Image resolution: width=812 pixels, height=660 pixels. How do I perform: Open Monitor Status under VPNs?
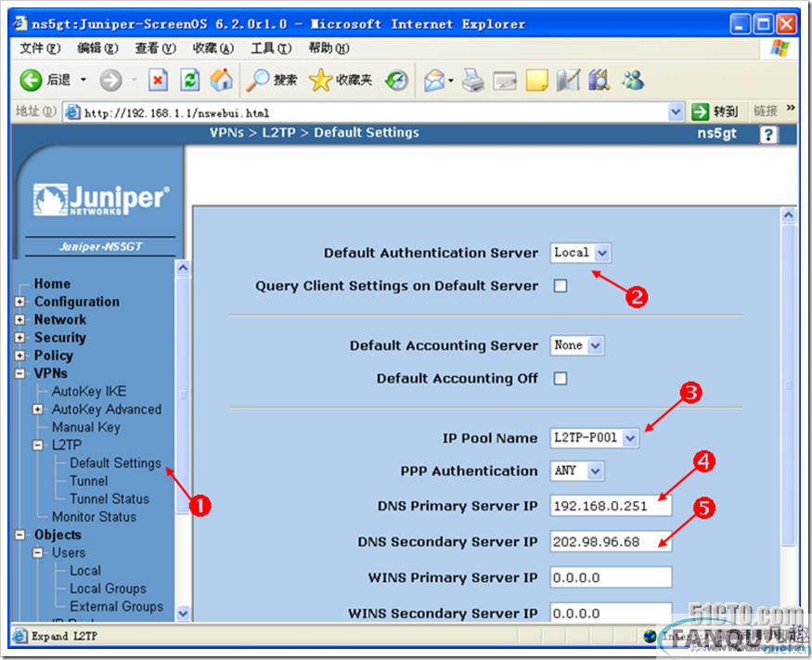click(95, 517)
